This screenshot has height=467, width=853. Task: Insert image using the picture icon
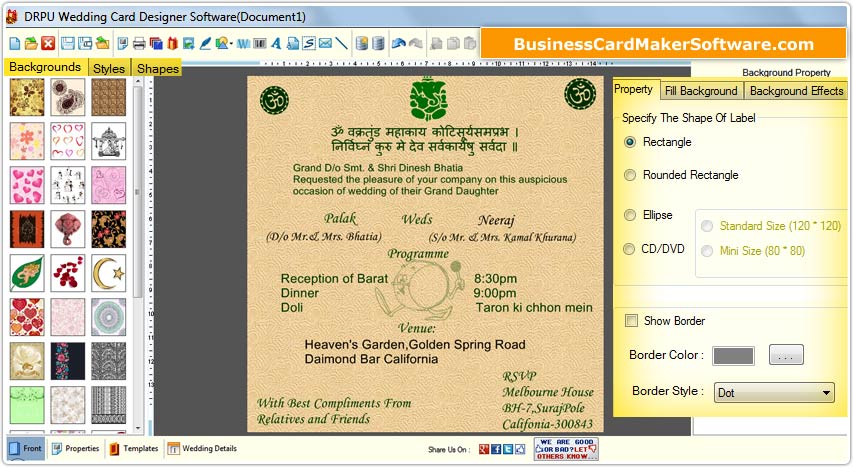(189, 44)
